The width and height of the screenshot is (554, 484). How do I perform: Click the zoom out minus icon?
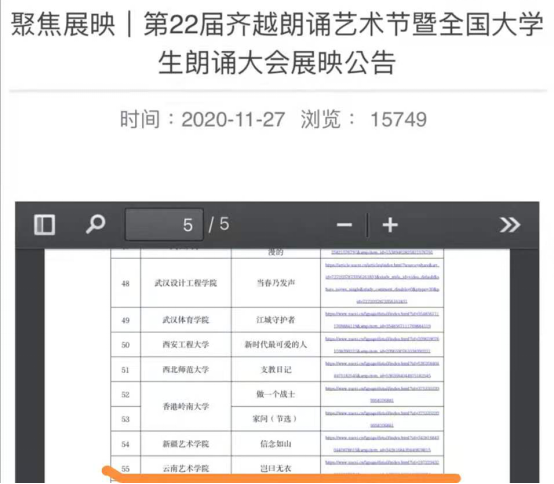(x=344, y=225)
